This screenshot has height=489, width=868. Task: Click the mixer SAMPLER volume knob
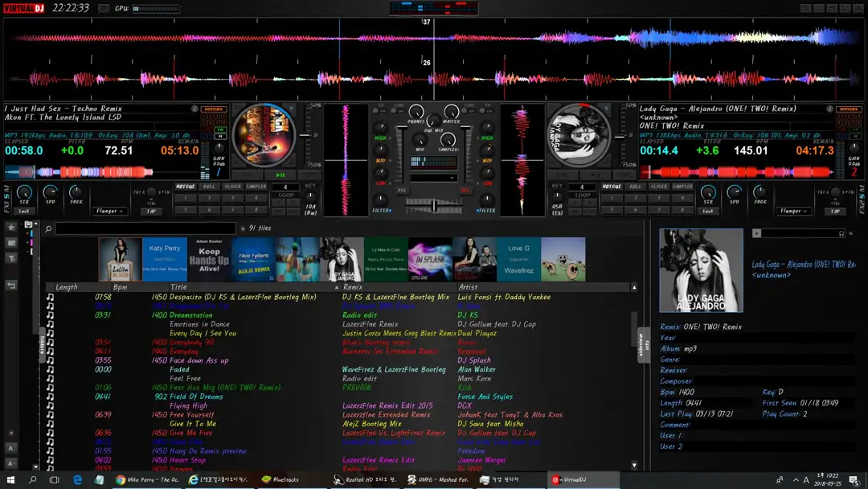click(448, 140)
